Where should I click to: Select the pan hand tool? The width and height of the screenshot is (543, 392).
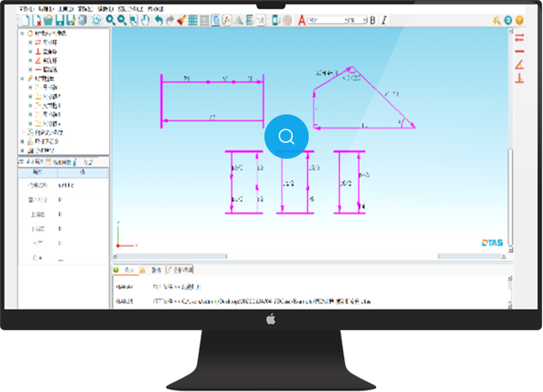pos(146,20)
